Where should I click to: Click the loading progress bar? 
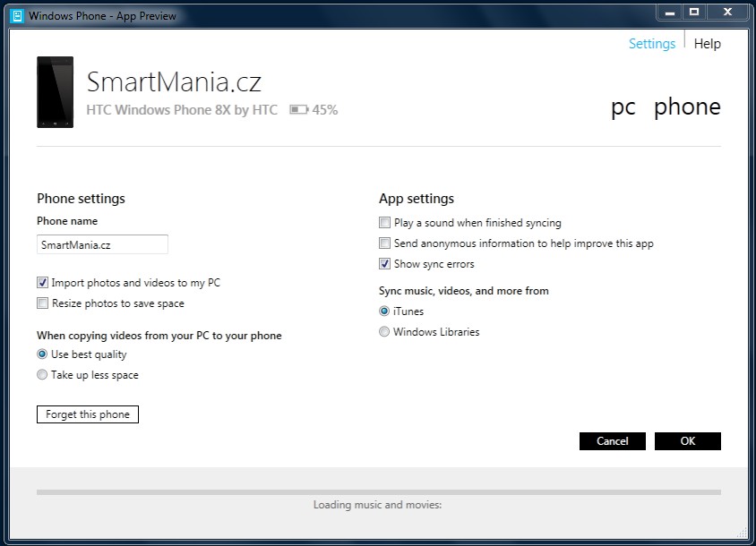[379, 492]
